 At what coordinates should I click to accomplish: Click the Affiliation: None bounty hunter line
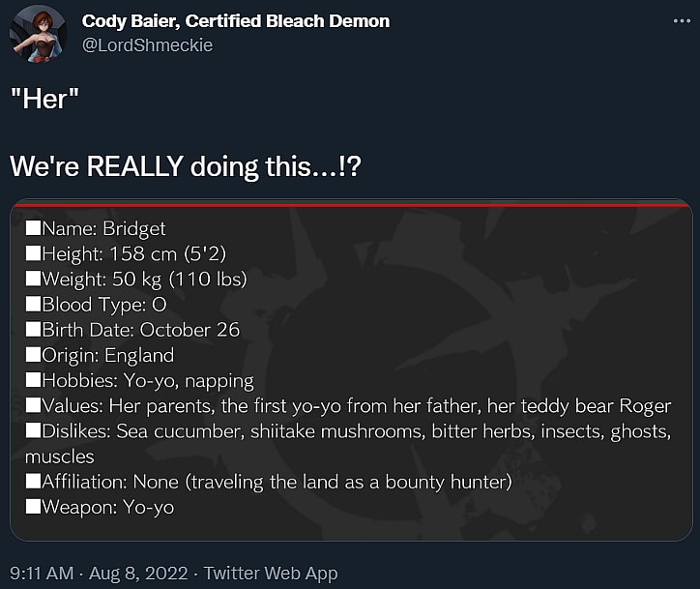[x=276, y=481]
